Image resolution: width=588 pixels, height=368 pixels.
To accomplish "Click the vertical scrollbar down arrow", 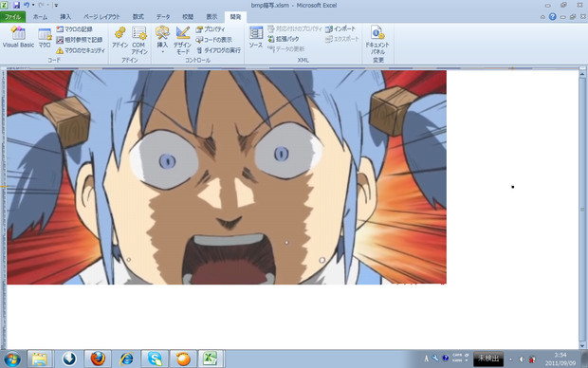I will click(x=582, y=345).
